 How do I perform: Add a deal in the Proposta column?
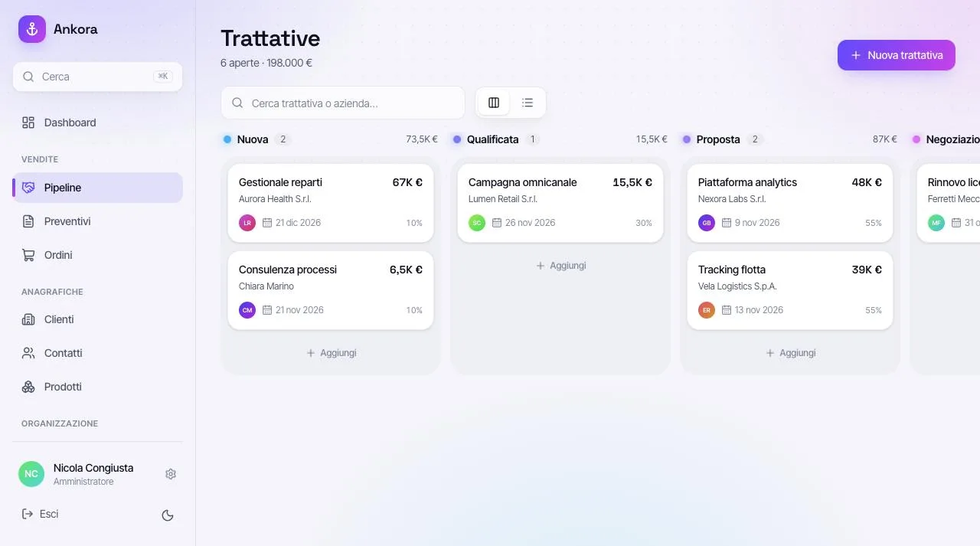tap(790, 353)
